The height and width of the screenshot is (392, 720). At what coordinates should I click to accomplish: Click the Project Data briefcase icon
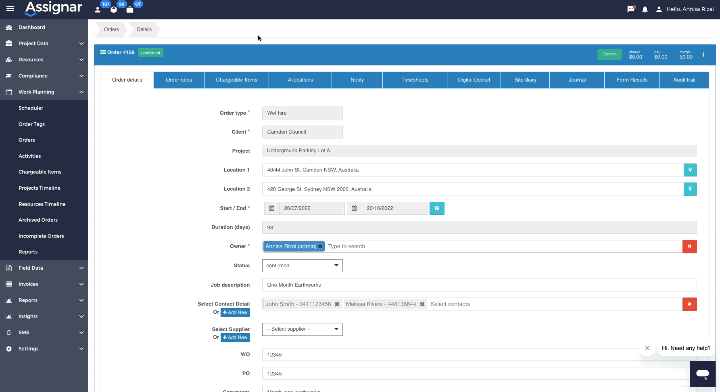[x=9, y=43]
